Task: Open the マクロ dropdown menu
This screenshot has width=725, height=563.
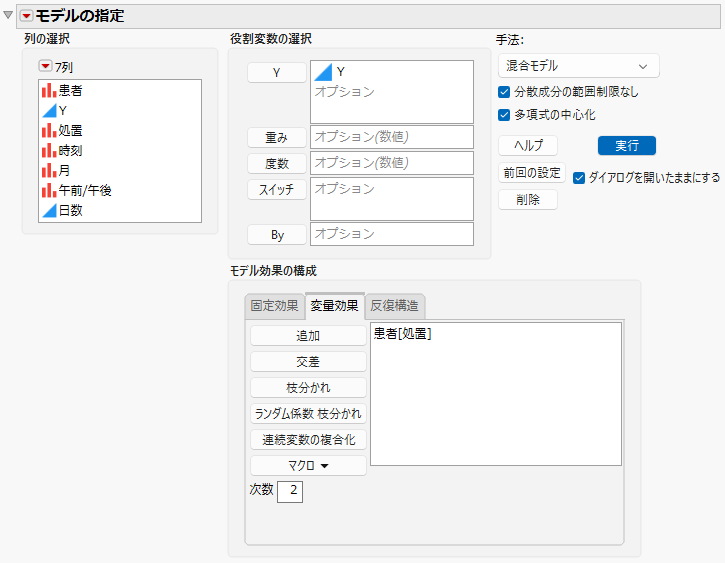Action: coord(308,465)
